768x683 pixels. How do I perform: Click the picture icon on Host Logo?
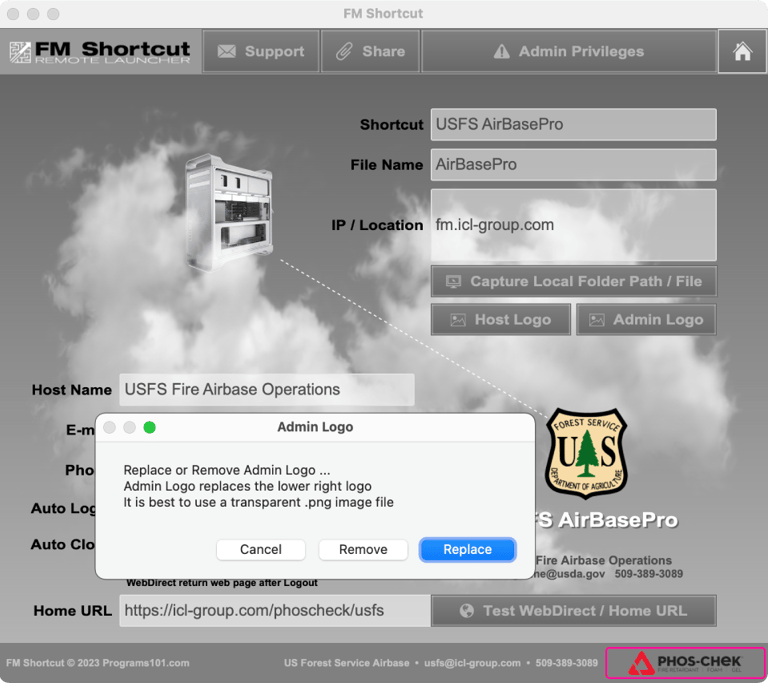click(x=458, y=320)
